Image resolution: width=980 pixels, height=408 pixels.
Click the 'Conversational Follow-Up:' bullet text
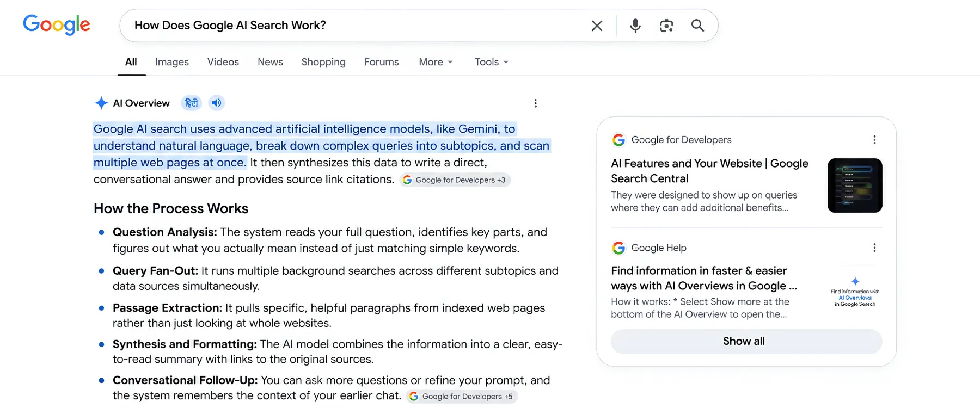point(186,380)
